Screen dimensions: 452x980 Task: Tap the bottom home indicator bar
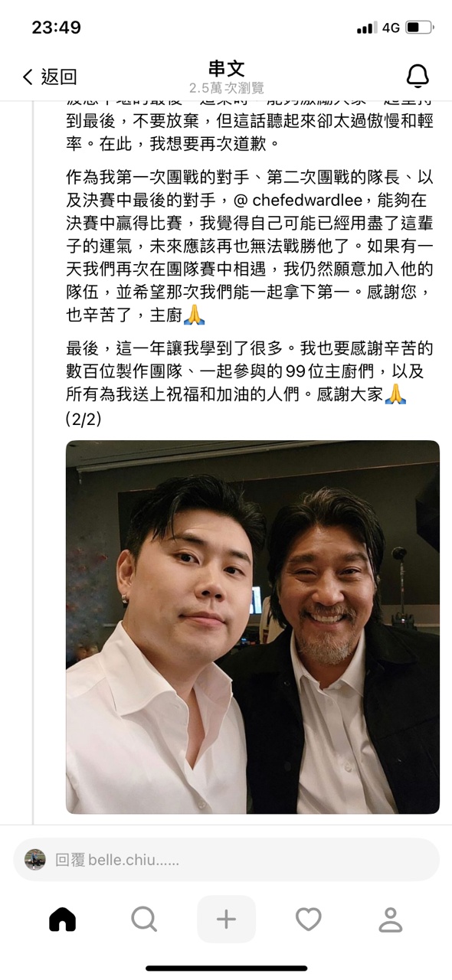click(x=226, y=969)
